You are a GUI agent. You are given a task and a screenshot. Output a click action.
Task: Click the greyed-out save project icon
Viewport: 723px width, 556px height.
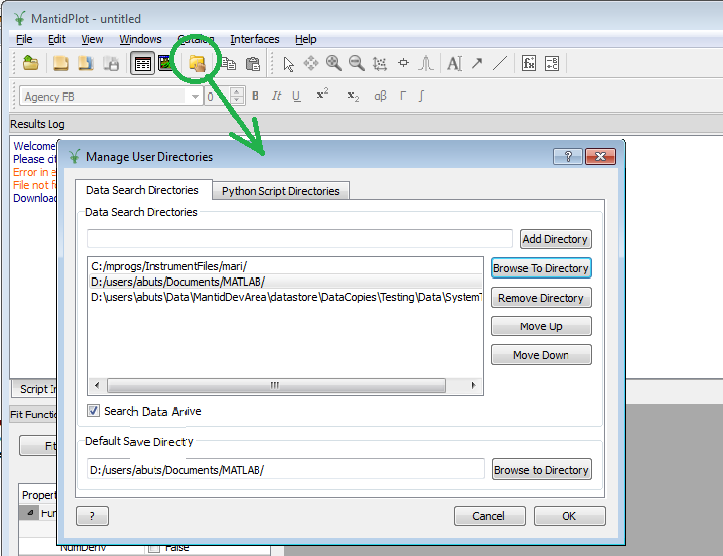[111, 63]
